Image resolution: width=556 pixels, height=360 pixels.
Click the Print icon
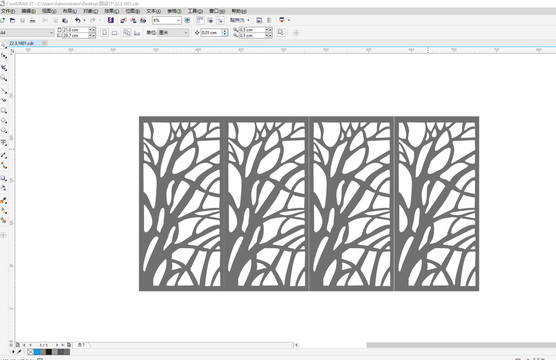pos(33,21)
